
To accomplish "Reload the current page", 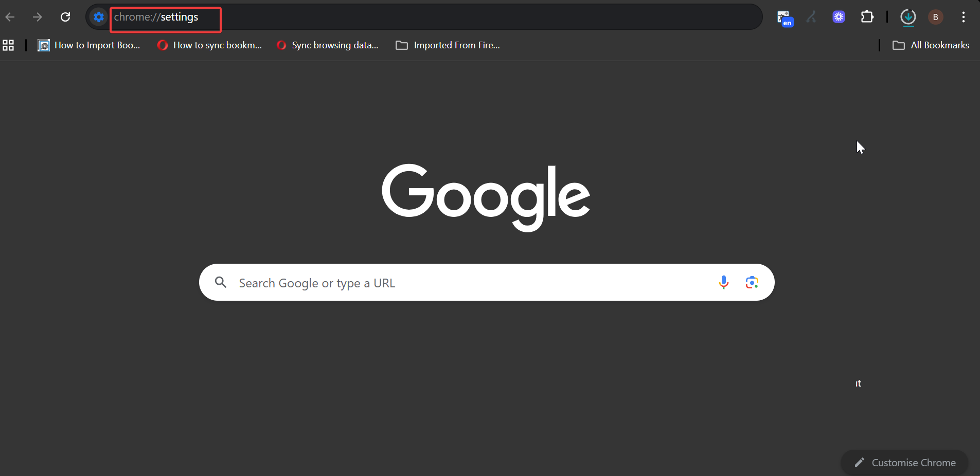I will pos(65,17).
